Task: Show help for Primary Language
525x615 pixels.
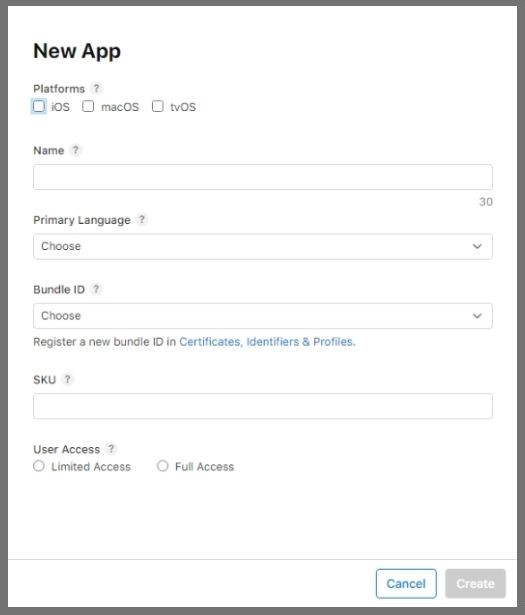Action: [x=142, y=219]
